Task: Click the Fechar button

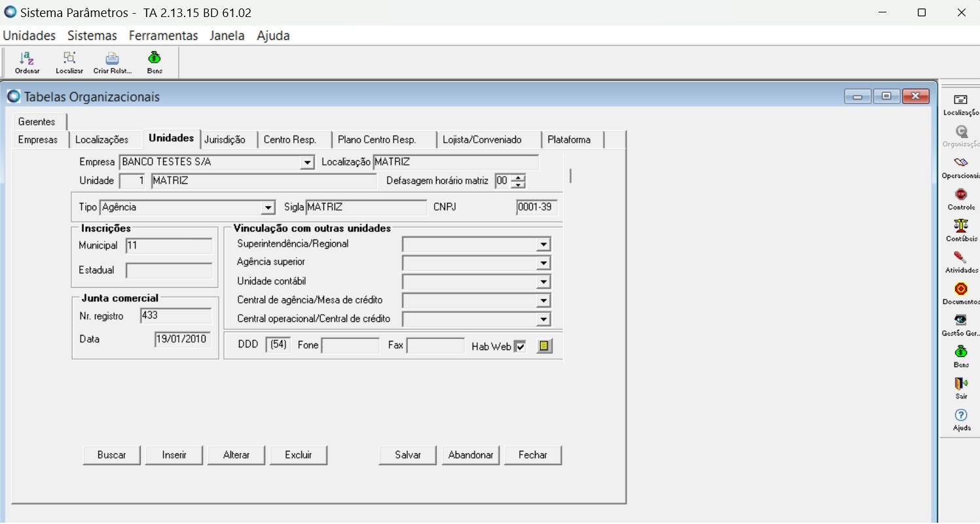Action: coord(533,455)
